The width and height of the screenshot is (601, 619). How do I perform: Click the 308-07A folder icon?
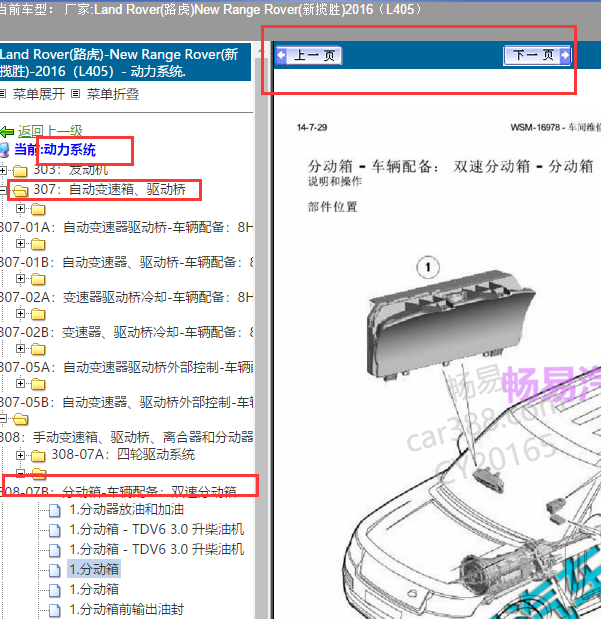click(38, 456)
